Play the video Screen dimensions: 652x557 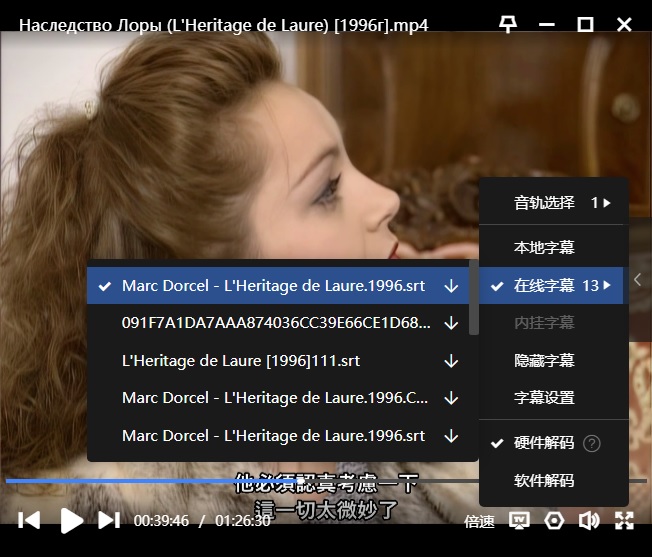(70, 520)
